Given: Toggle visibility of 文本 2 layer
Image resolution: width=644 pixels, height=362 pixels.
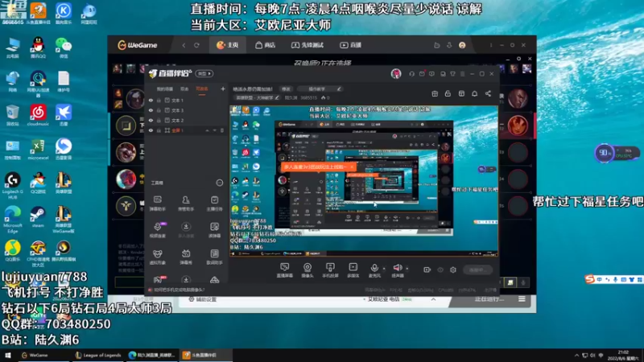Looking at the screenshot, I should pyautogui.click(x=151, y=120).
